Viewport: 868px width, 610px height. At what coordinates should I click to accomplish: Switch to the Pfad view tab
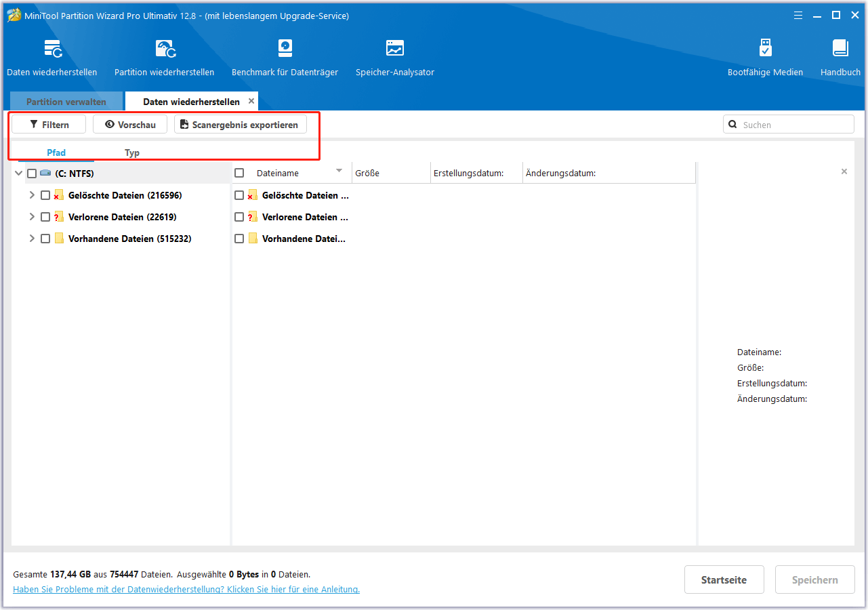56,152
